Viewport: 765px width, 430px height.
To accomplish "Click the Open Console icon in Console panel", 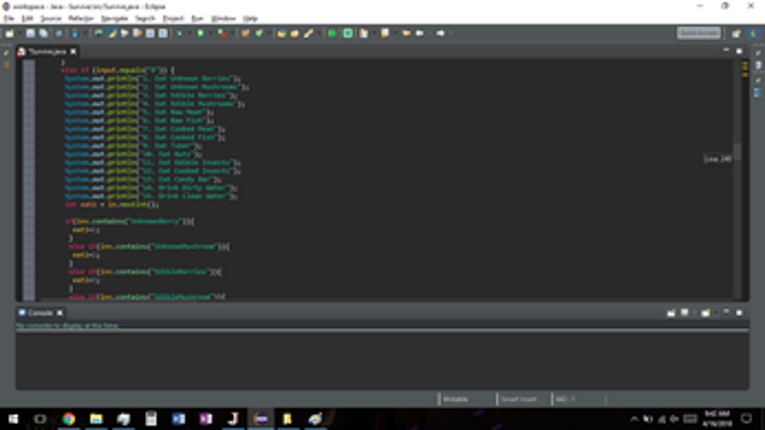I will click(705, 313).
